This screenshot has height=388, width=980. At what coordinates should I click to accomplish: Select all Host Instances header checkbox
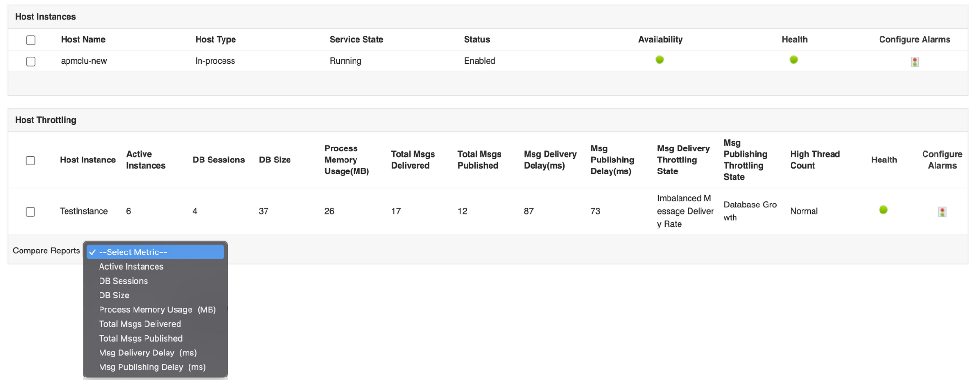pos(31,40)
